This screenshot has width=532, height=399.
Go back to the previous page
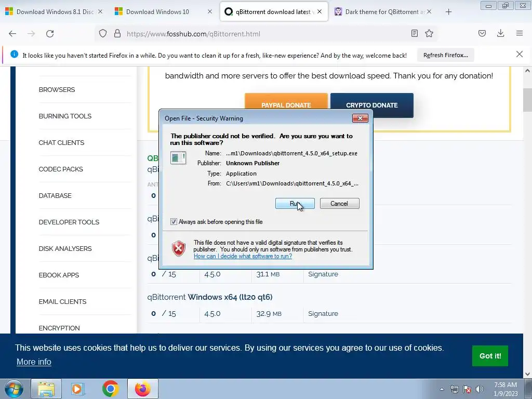point(12,34)
